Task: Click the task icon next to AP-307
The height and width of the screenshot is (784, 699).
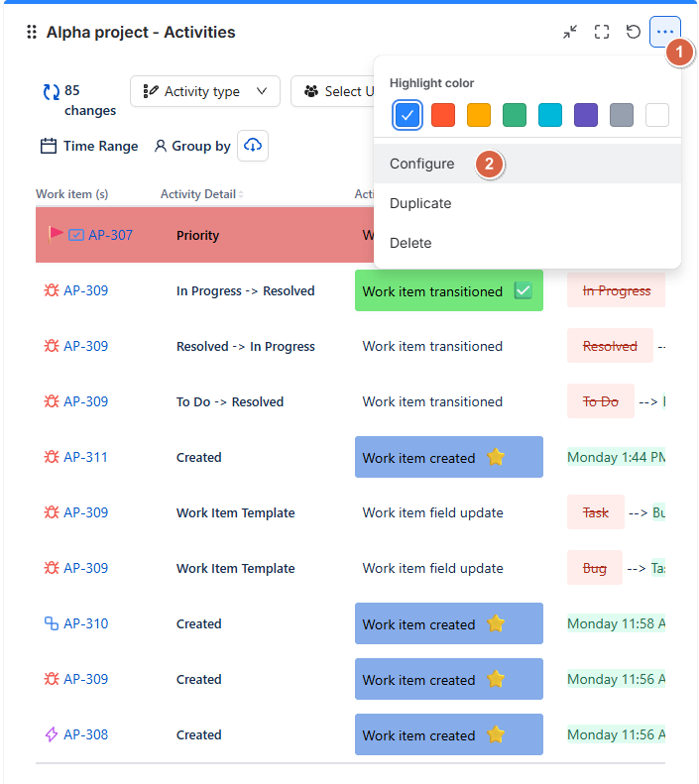Action: point(76,235)
